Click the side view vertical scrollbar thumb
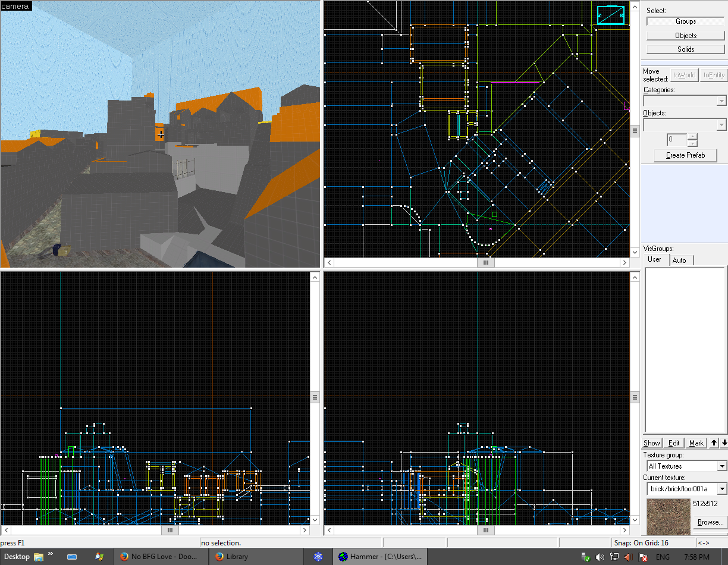 635,397
